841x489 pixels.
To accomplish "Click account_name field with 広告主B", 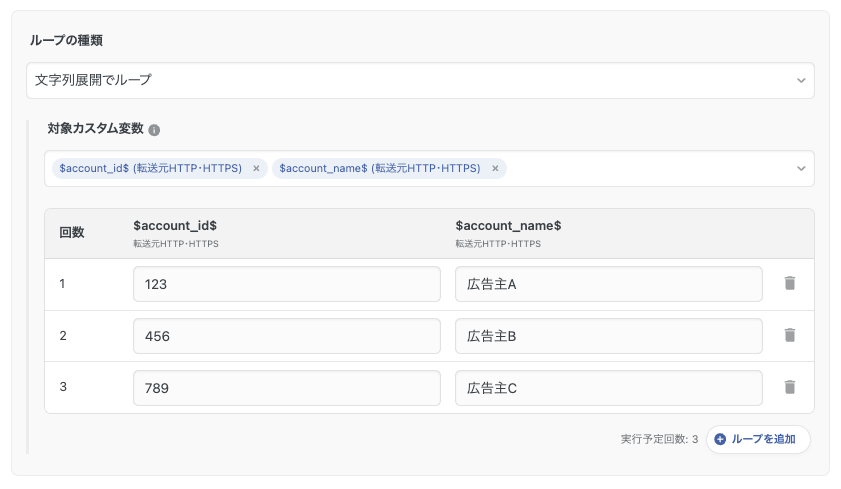I will coord(608,336).
